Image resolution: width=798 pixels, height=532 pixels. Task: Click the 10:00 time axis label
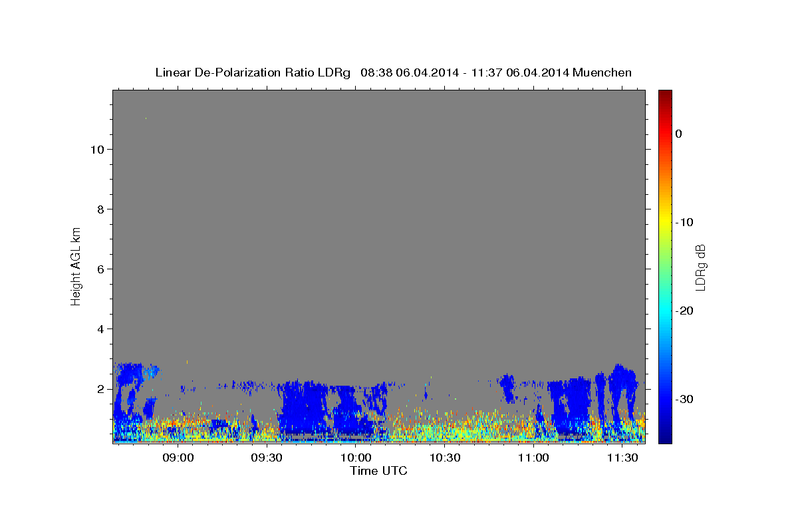[356, 458]
